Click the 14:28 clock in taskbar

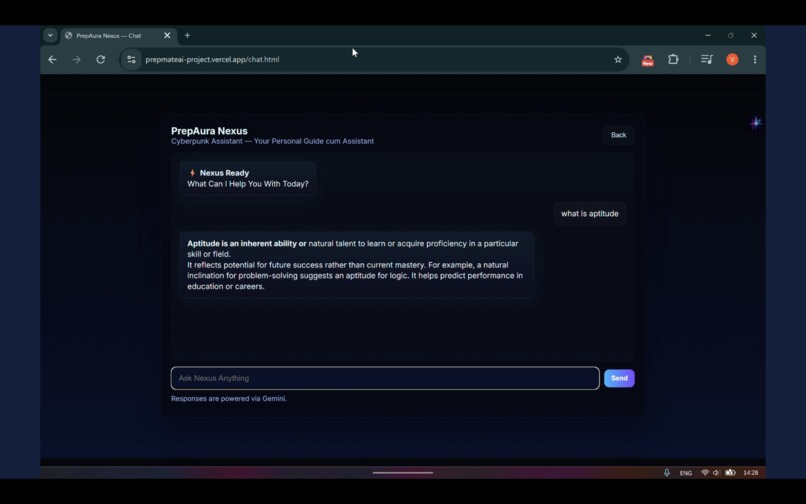pyautogui.click(x=750, y=473)
